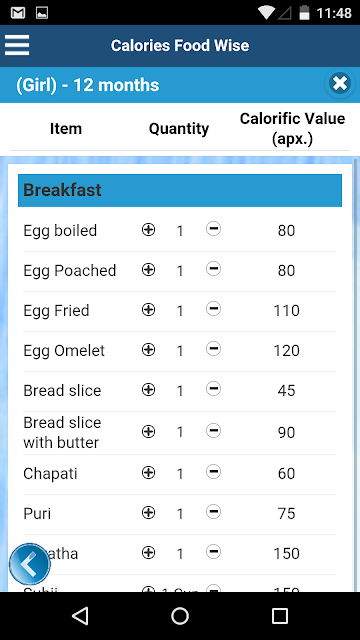
Task: Select the Breakfast section header
Action: 180,191
